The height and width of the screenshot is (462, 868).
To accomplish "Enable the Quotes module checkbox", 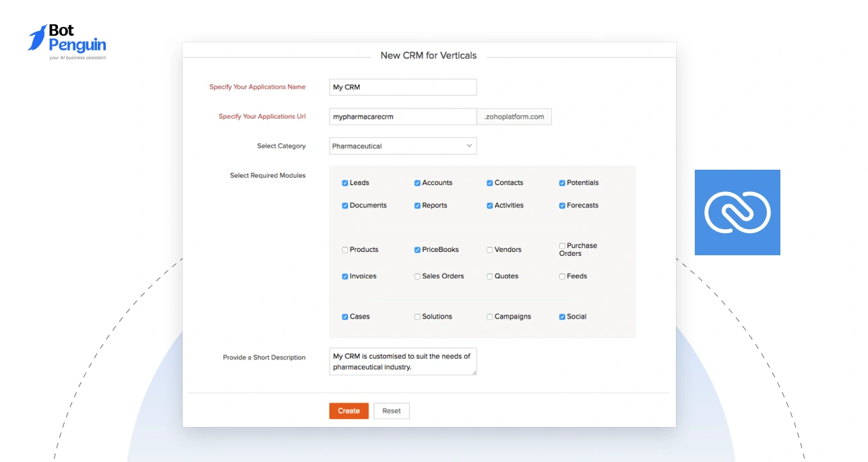I will tap(490, 277).
